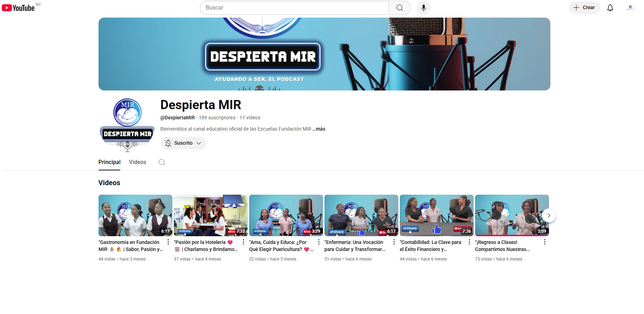The height and width of the screenshot is (314, 644).
Task: Show next videos with the right arrow
Action: (549, 215)
